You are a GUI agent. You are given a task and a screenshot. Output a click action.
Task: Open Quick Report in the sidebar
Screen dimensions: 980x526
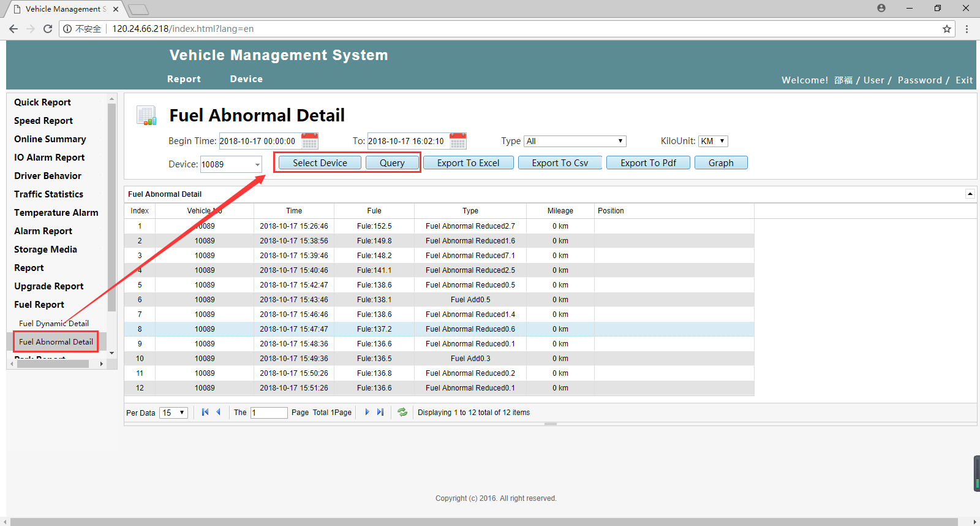[42, 102]
